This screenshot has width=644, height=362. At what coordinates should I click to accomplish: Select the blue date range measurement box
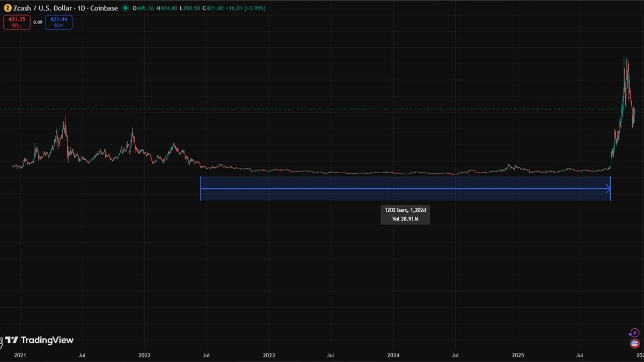[405, 189]
